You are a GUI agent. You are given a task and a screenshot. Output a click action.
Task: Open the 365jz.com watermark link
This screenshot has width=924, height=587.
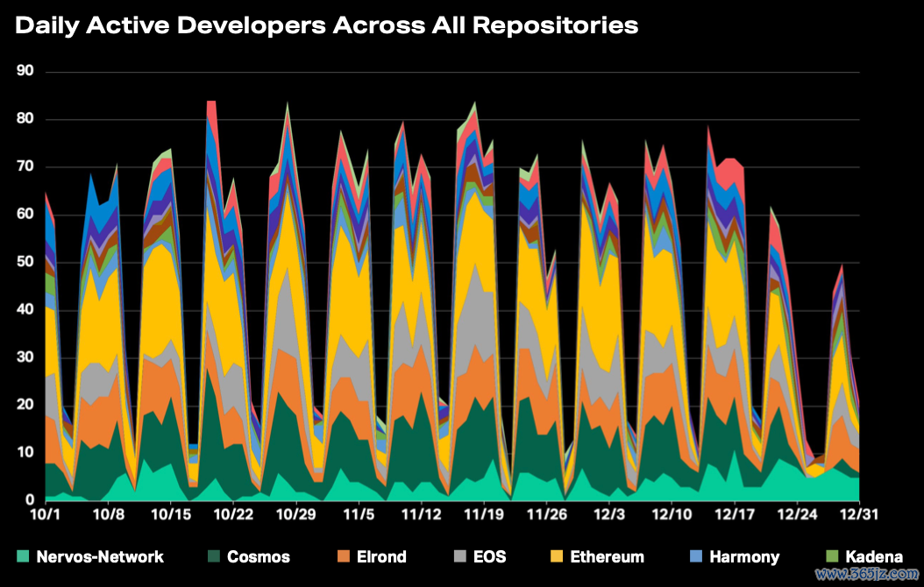pyautogui.click(x=864, y=574)
